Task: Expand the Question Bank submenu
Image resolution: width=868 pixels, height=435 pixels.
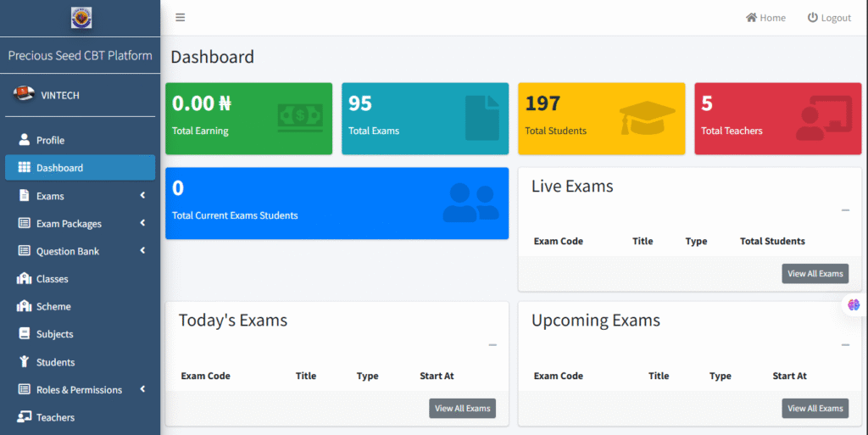Action: coord(142,251)
